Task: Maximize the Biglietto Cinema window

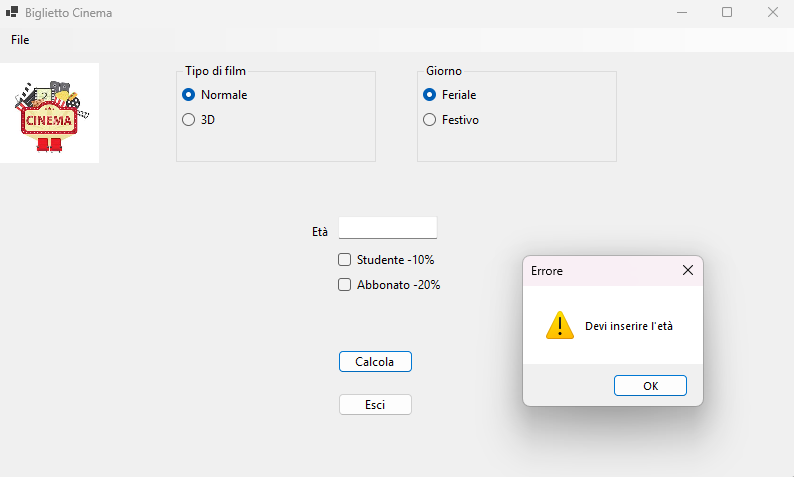Action: [x=727, y=12]
